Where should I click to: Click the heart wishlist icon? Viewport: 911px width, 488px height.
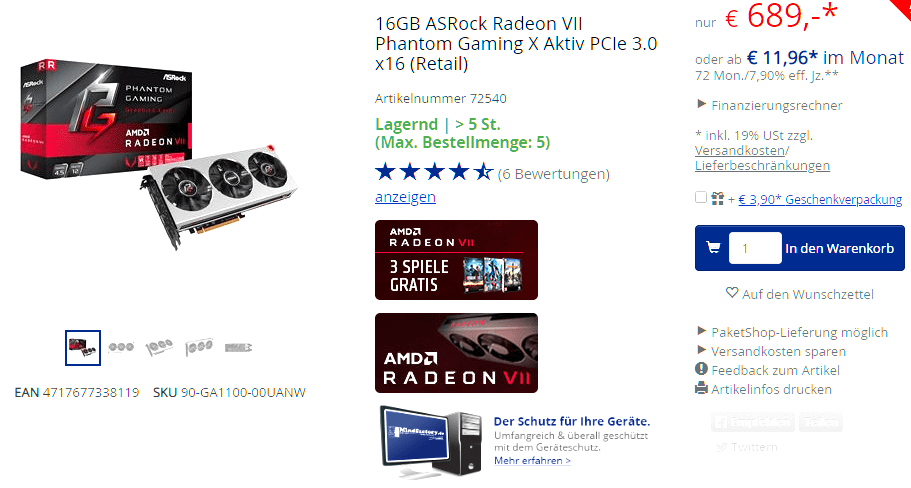pos(732,292)
